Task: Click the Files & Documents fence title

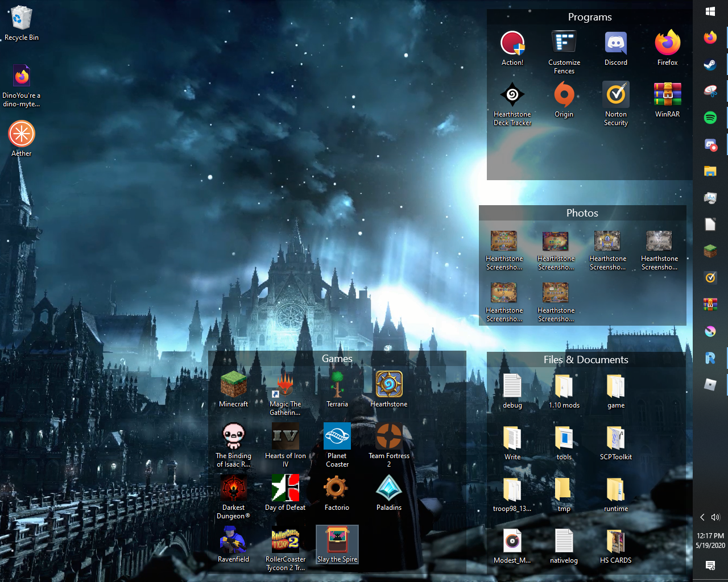Action: 586,360
